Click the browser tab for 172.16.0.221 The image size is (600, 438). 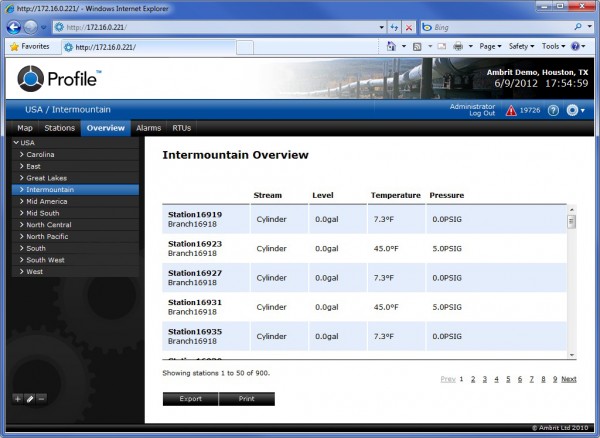148,47
